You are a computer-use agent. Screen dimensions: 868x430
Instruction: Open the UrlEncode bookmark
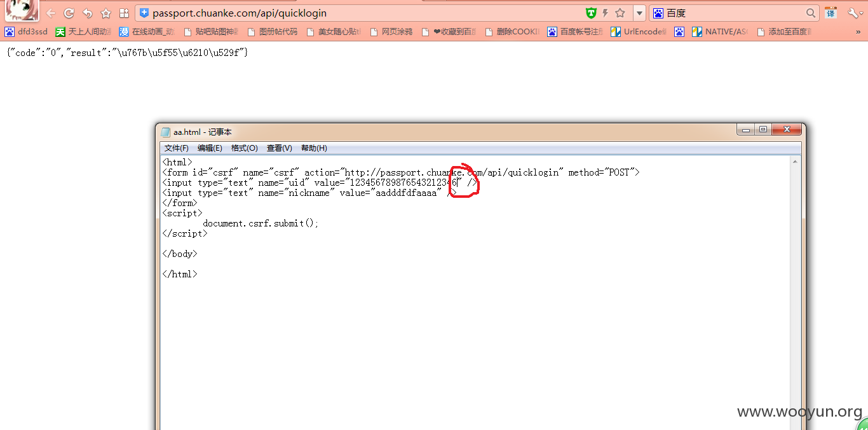639,32
